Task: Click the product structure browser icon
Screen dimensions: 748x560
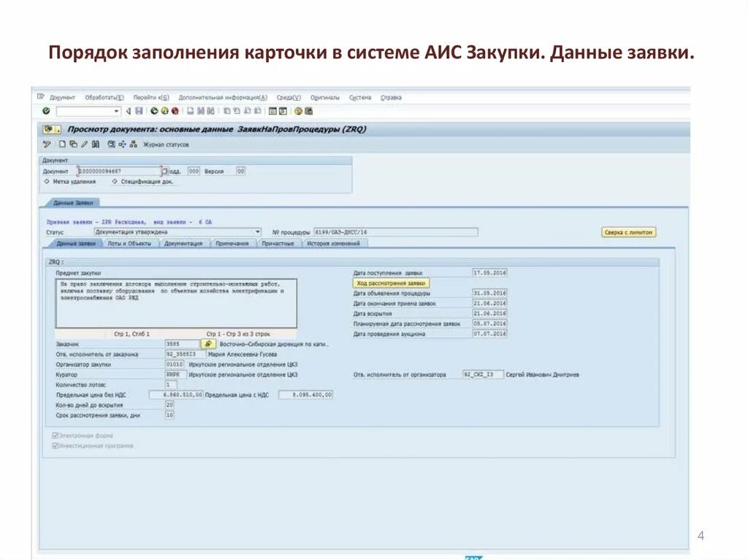Action: pyautogui.click(x=111, y=144)
